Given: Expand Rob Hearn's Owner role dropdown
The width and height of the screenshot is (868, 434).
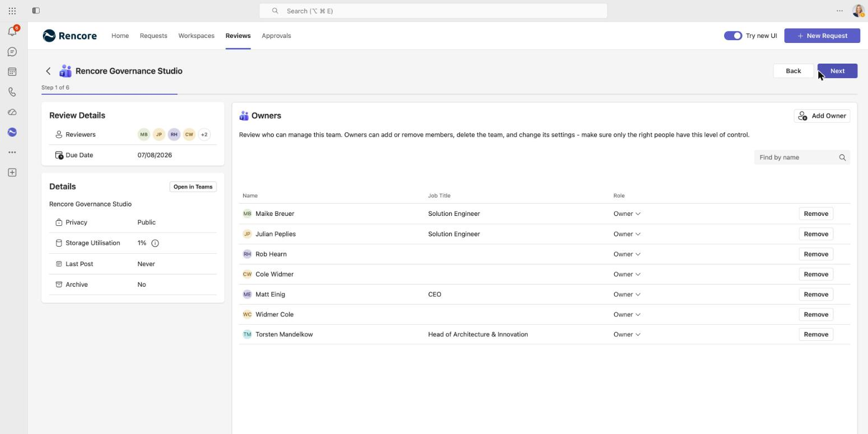Looking at the screenshot, I should click(627, 254).
